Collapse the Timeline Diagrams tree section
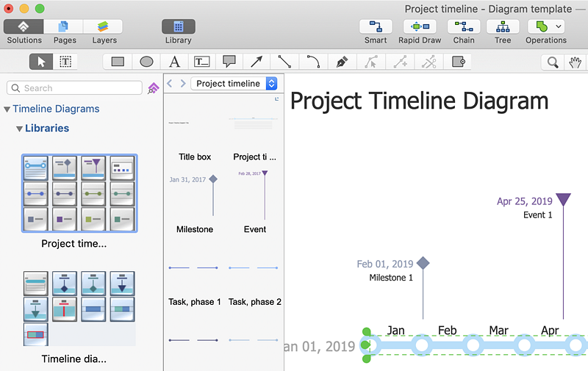This screenshot has width=588, height=371. click(7, 109)
